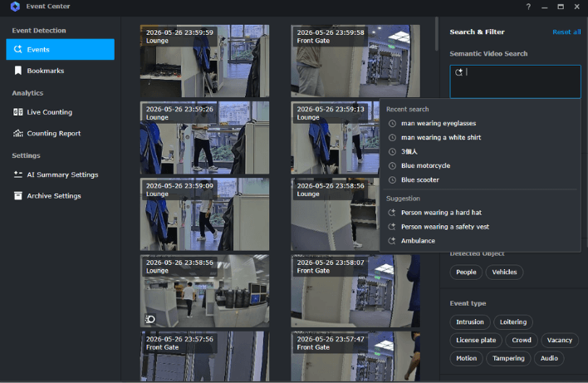The width and height of the screenshot is (588, 383).
Task: Open Lounge event thumbnail at 23:59:59
Action: (204, 61)
